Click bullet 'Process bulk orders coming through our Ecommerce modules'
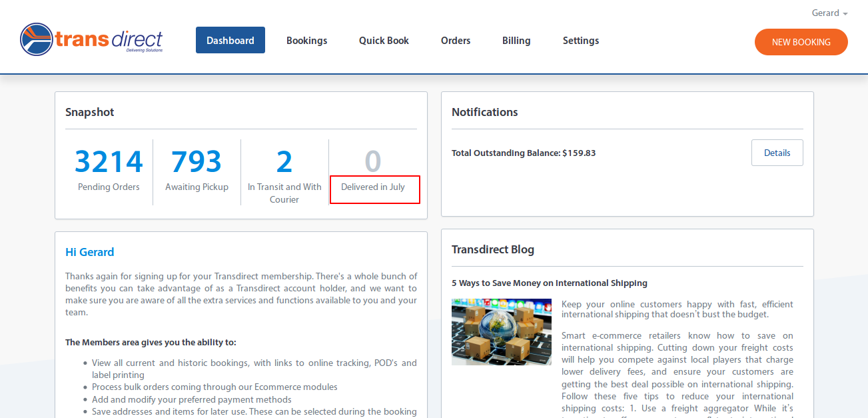 [215, 387]
